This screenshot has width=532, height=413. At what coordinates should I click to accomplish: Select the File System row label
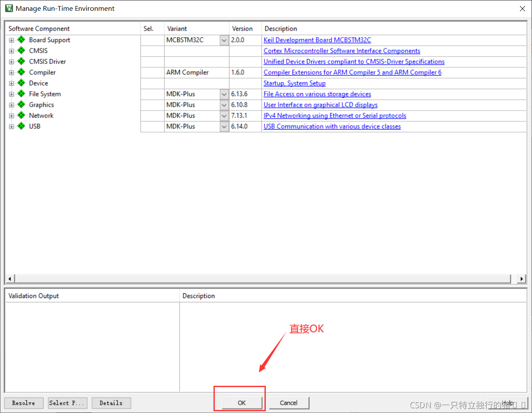click(x=45, y=94)
